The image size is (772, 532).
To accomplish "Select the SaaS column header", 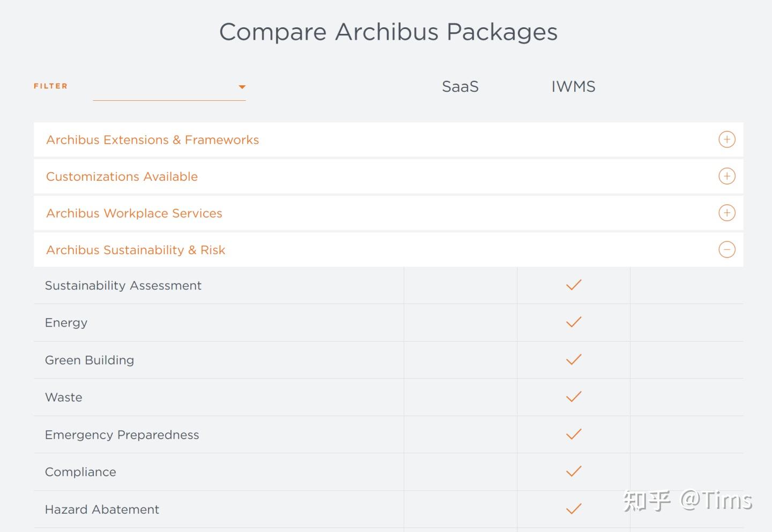I will [x=460, y=86].
